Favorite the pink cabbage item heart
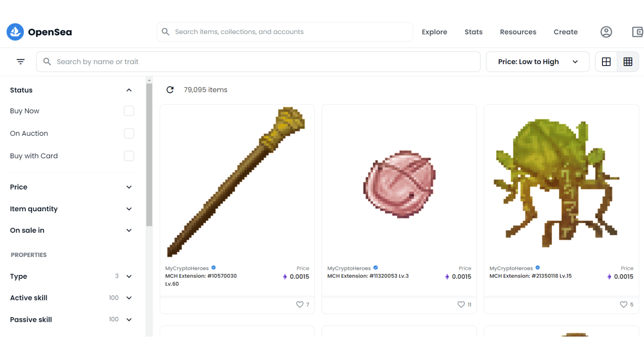 click(x=461, y=304)
